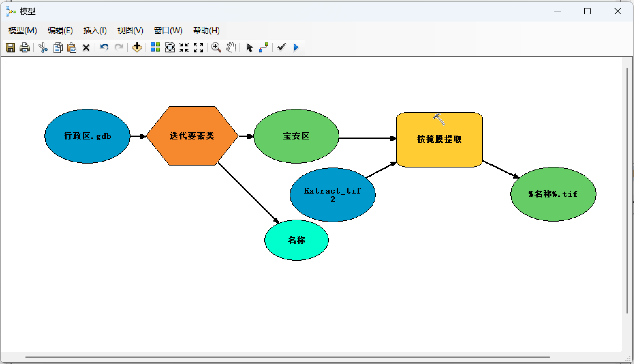Activate the Select tool arrow
The height and width of the screenshot is (364, 634).
coord(249,48)
